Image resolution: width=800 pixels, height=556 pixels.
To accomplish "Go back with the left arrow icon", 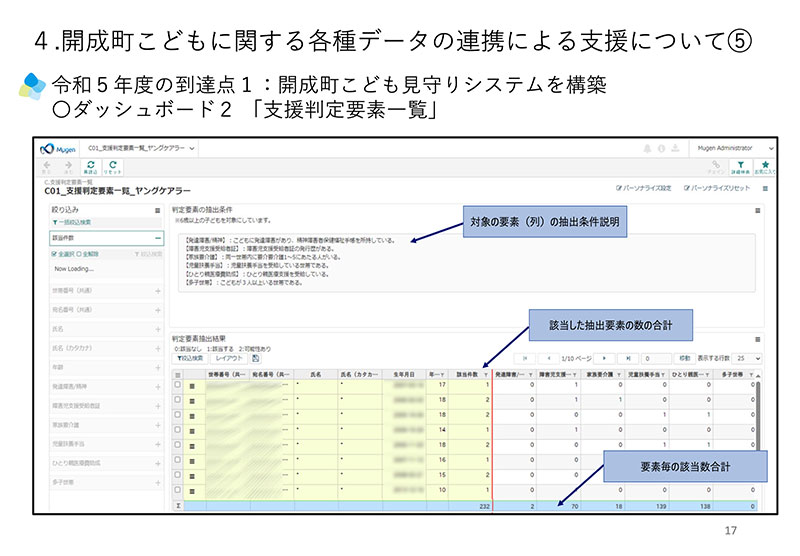I will coord(47,166).
